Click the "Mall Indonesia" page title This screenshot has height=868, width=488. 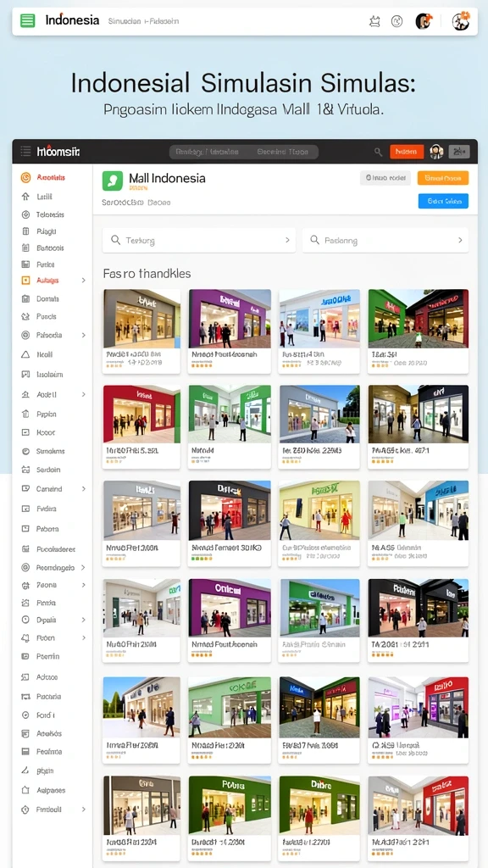point(167,178)
